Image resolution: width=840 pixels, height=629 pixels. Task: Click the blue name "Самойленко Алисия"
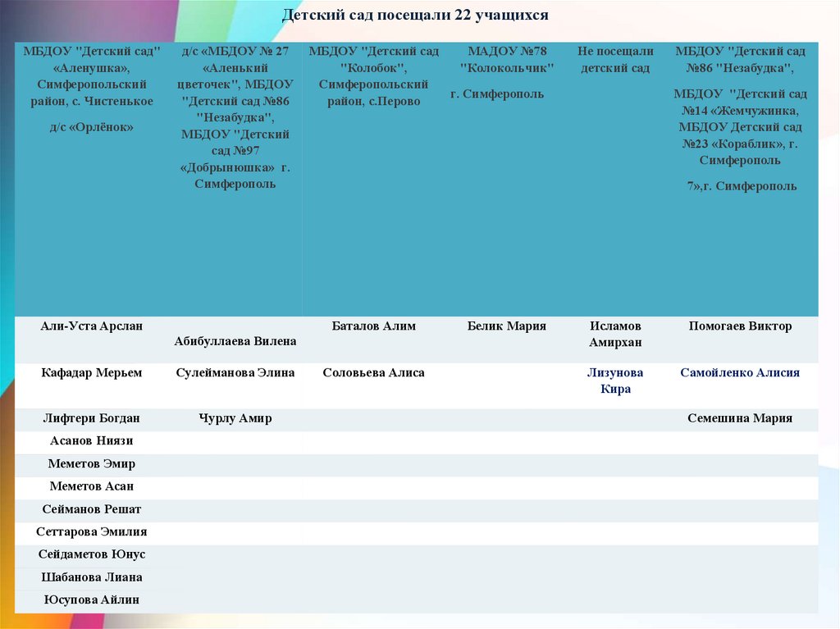[740, 372]
